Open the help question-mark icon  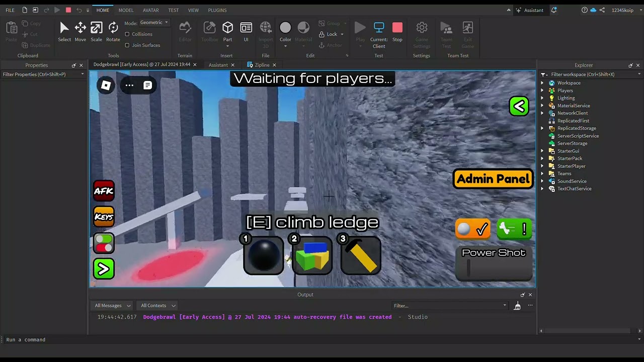[x=585, y=10]
